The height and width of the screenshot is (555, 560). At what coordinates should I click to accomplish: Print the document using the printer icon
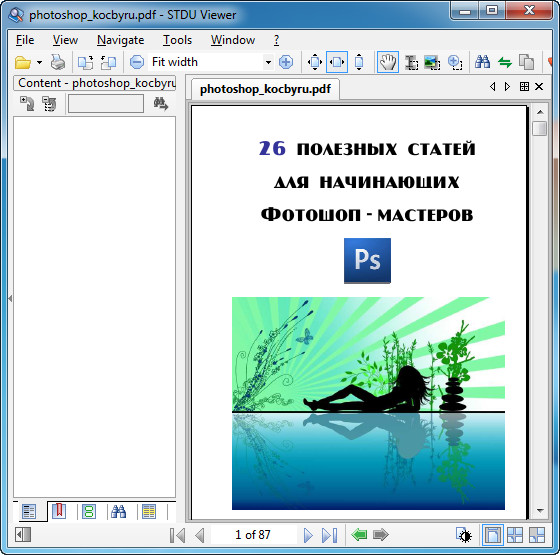pos(58,62)
